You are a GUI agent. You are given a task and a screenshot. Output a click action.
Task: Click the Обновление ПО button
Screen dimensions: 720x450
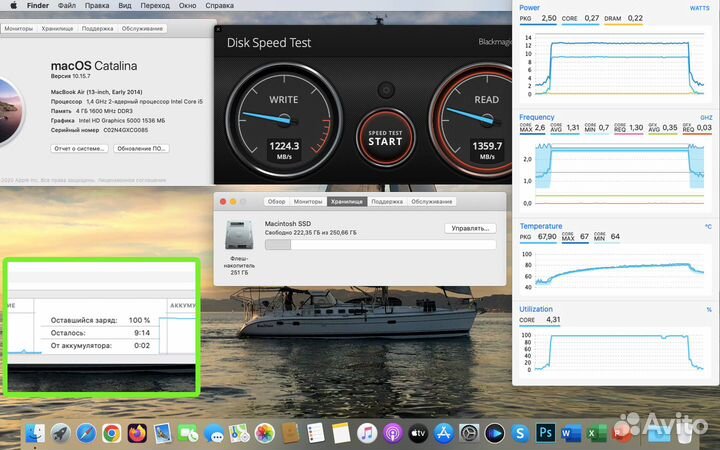pyautogui.click(x=141, y=148)
